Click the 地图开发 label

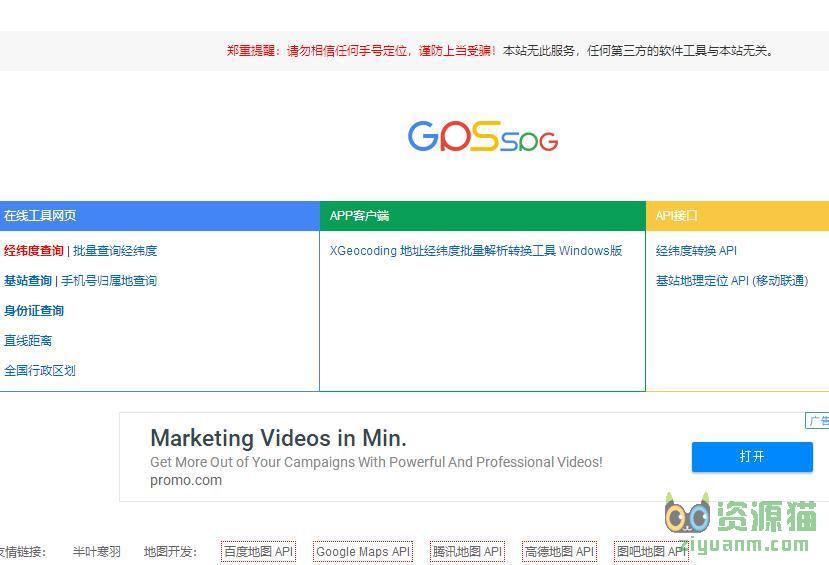[170, 552]
